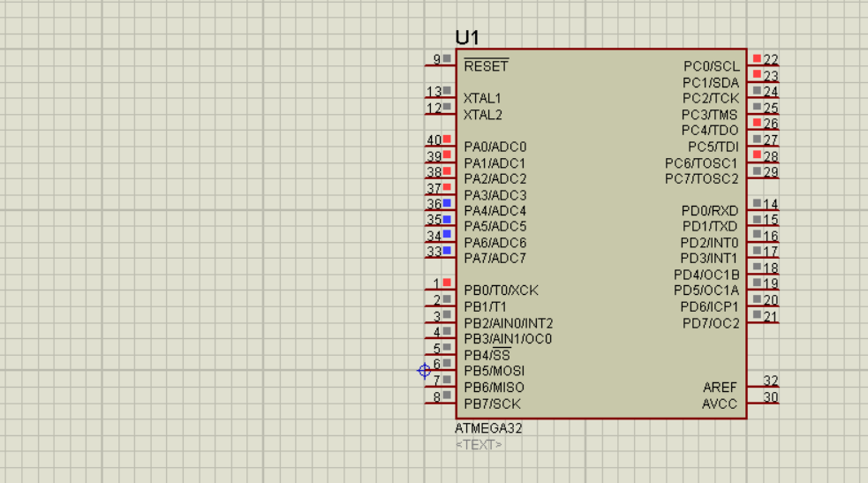Click pin PA4/ADC4 label

494,211
